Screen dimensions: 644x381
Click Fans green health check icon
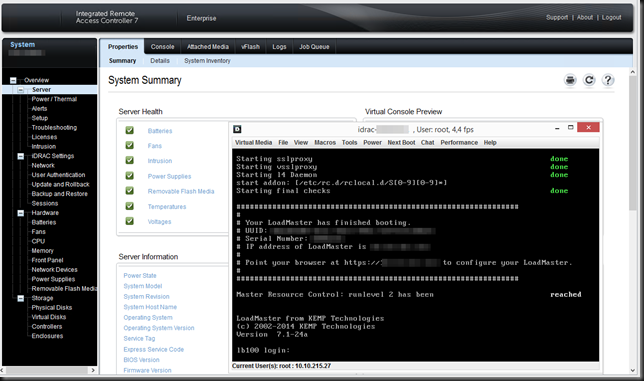coord(129,145)
